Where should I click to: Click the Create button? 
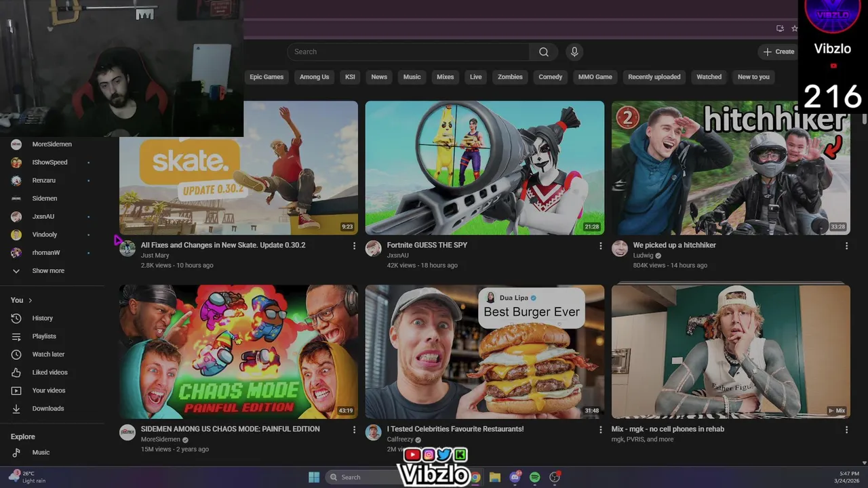coord(778,52)
